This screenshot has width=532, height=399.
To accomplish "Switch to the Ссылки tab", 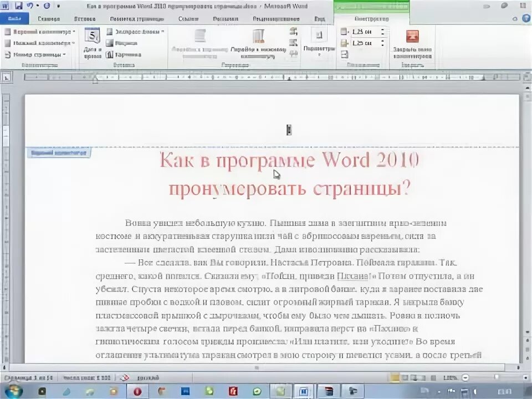I will [188, 19].
